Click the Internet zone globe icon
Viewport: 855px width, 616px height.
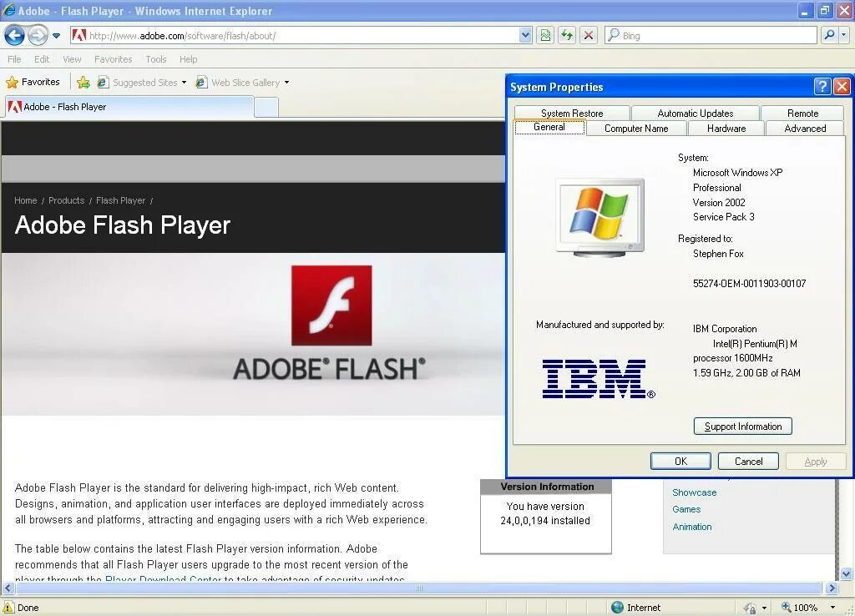point(617,608)
